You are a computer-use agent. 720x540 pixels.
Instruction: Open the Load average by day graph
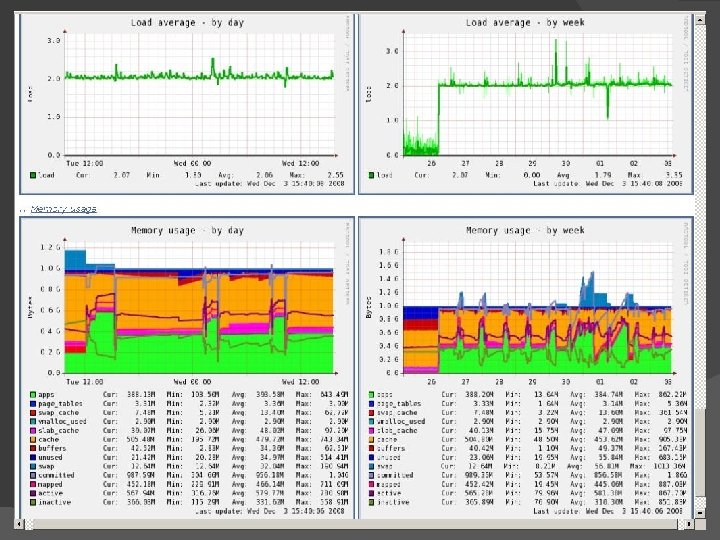pos(187,104)
